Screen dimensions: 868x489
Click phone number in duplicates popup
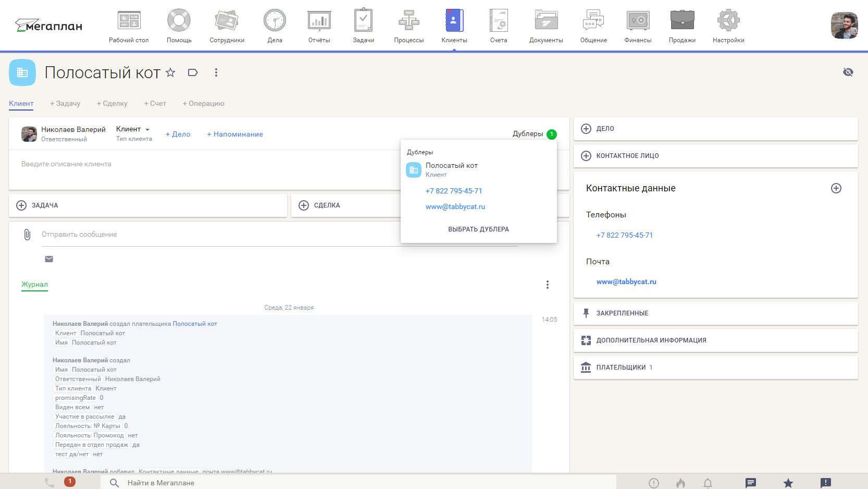pyautogui.click(x=454, y=191)
